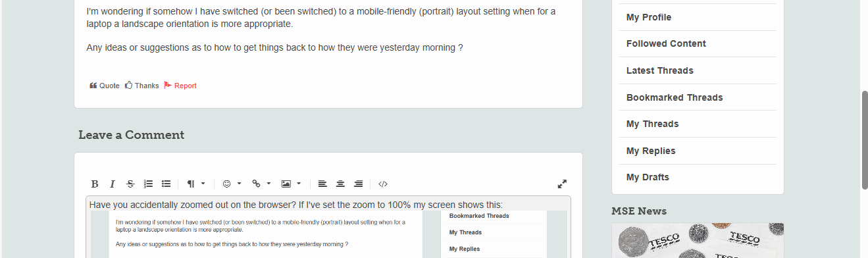868x258 pixels.
Task: Open the insert link dropdown
Action: (x=261, y=184)
